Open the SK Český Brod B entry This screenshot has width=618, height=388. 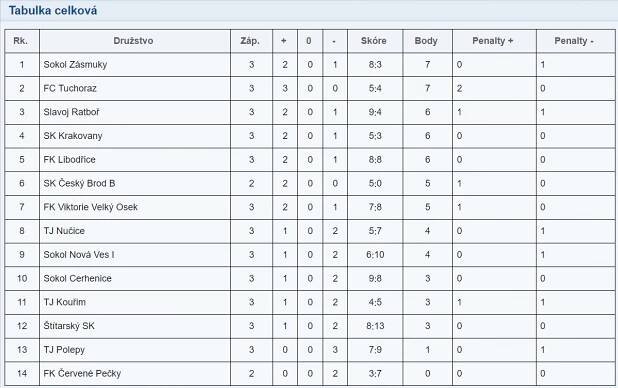point(79,183)
